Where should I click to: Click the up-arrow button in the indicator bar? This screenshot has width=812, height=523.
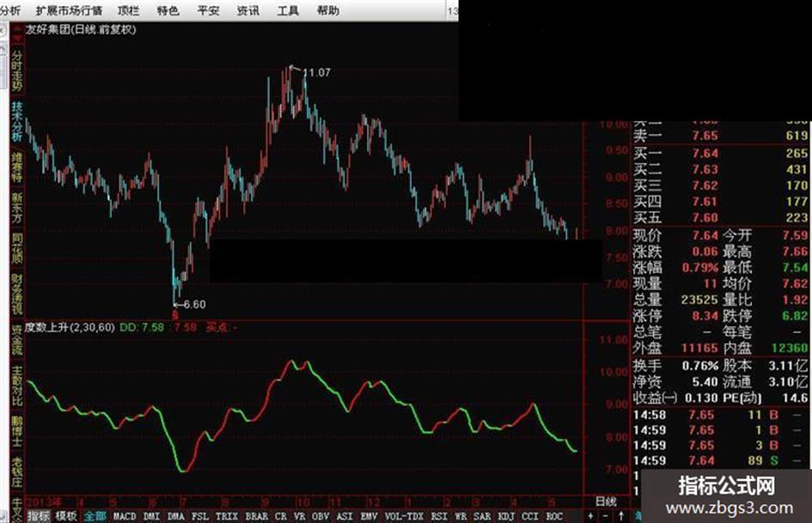pos(621,516)
